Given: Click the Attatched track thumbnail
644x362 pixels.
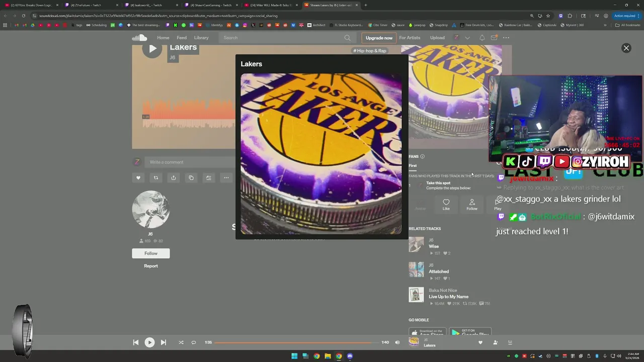Looking at the screenshot, I should pos(416,269).
